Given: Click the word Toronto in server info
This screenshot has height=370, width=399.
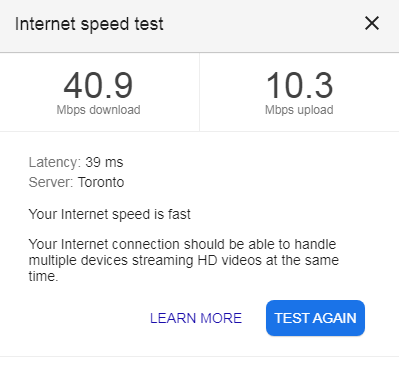Looking at the screenshot, I should point(101,182).
